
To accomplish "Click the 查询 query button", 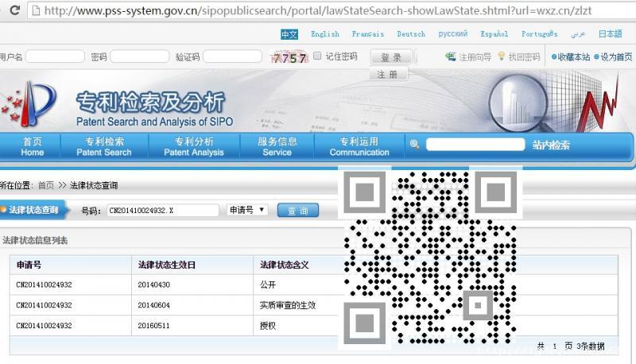I will (297, 211).
